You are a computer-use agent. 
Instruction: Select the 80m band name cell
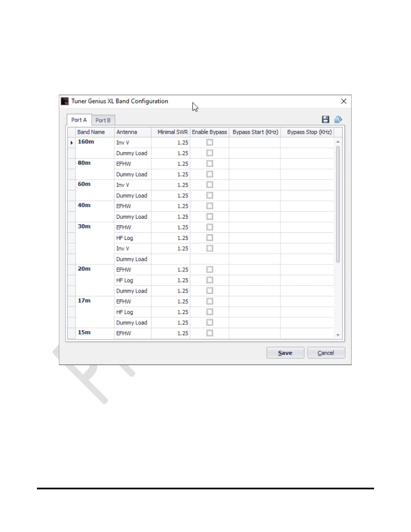click(x=95, y=169)
